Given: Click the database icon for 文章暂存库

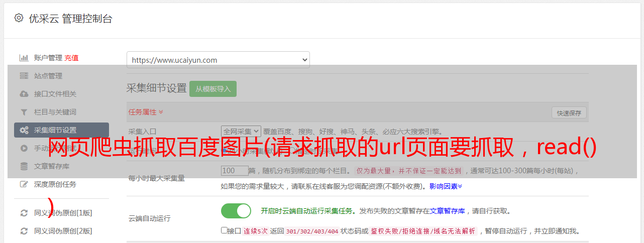Looking at the screenshot, I should pyautogui.click(x=24, y=166).
